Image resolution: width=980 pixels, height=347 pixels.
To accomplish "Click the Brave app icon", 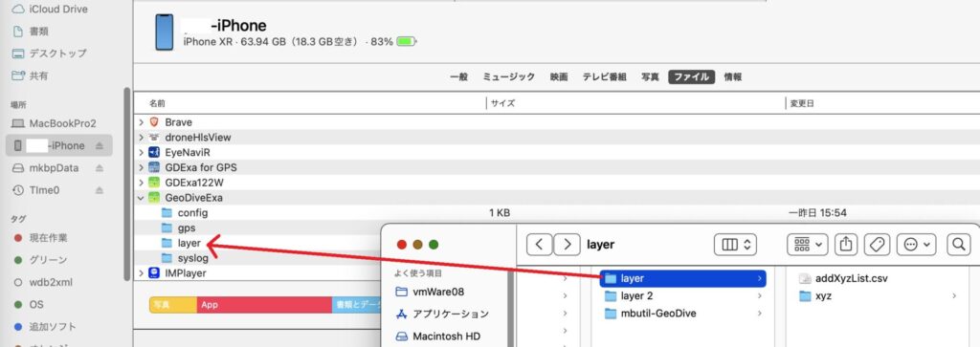I will (154, 122).
